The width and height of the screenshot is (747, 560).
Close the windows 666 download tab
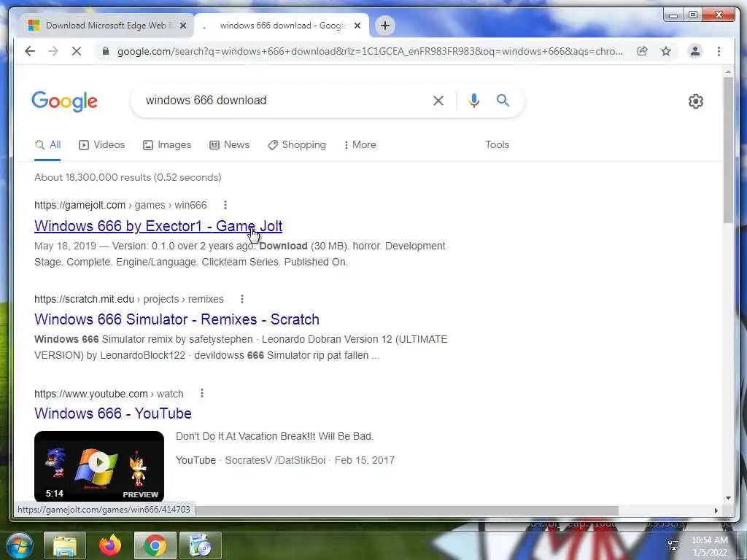357,26
